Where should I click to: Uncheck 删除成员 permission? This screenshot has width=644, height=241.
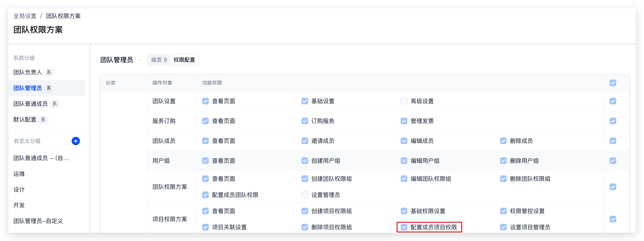pos(503,141)
